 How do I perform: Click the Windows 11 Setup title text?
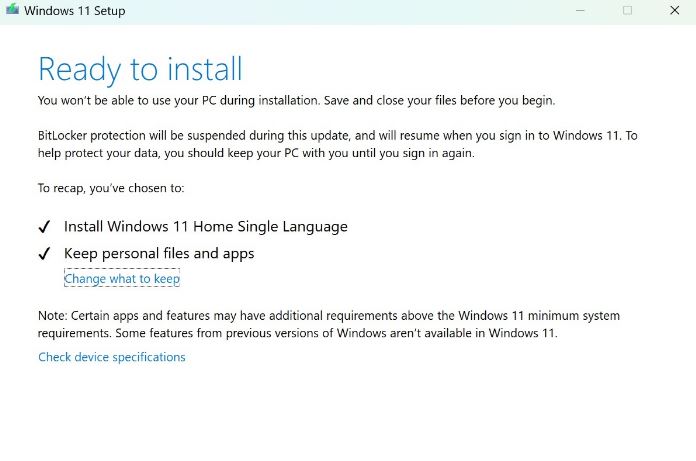[74, 11]
